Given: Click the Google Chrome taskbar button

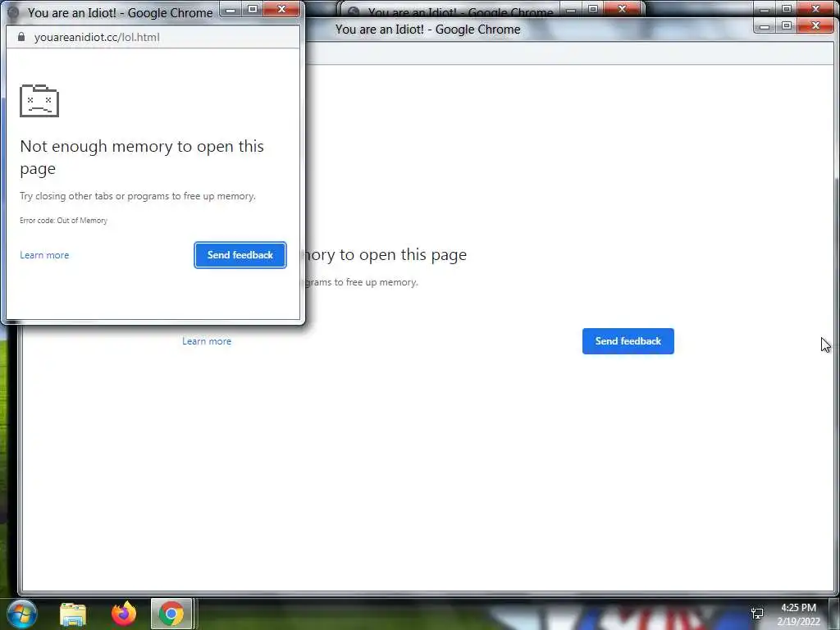Looking at the screenshot, I should coord(171,614).
